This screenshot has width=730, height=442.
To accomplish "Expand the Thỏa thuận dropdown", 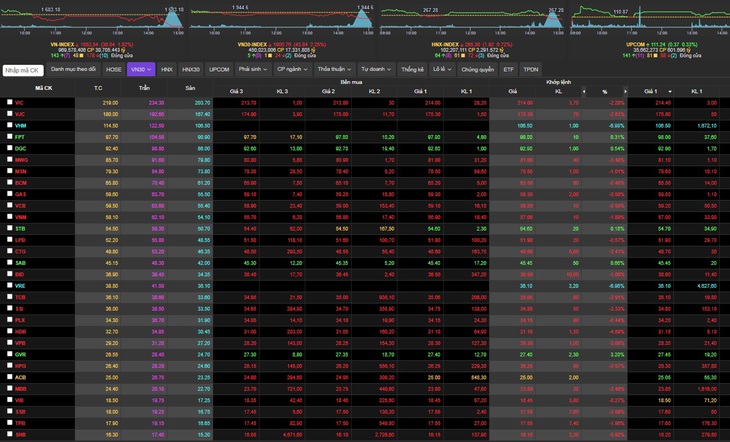I will pyautogui.click(x=335, y=69).
